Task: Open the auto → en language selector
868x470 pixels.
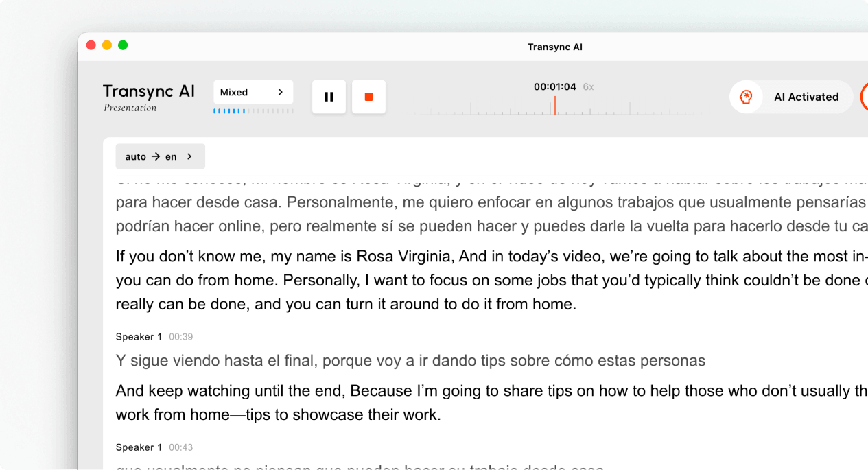Action: 160,156
